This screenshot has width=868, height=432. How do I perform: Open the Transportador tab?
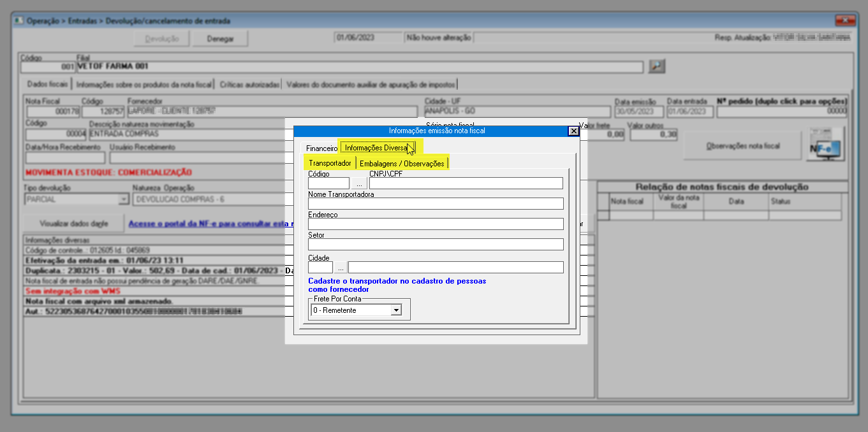coord(330,164)
